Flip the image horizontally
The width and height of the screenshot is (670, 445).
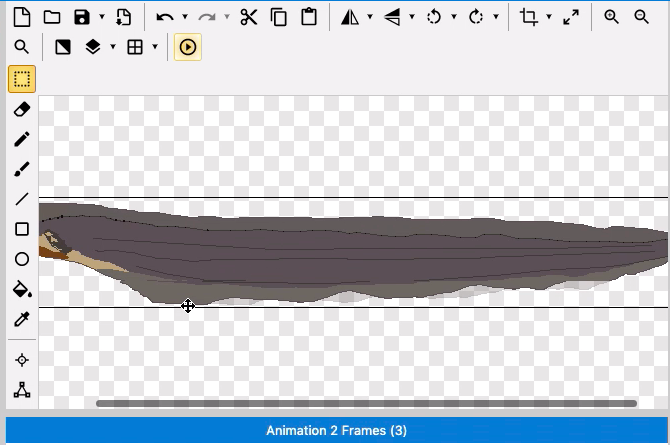coord(350,17)
